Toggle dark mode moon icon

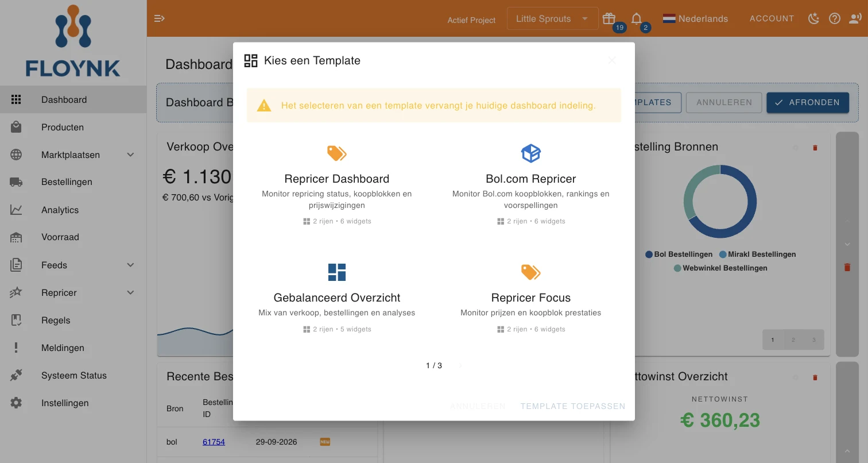point(813,18)
